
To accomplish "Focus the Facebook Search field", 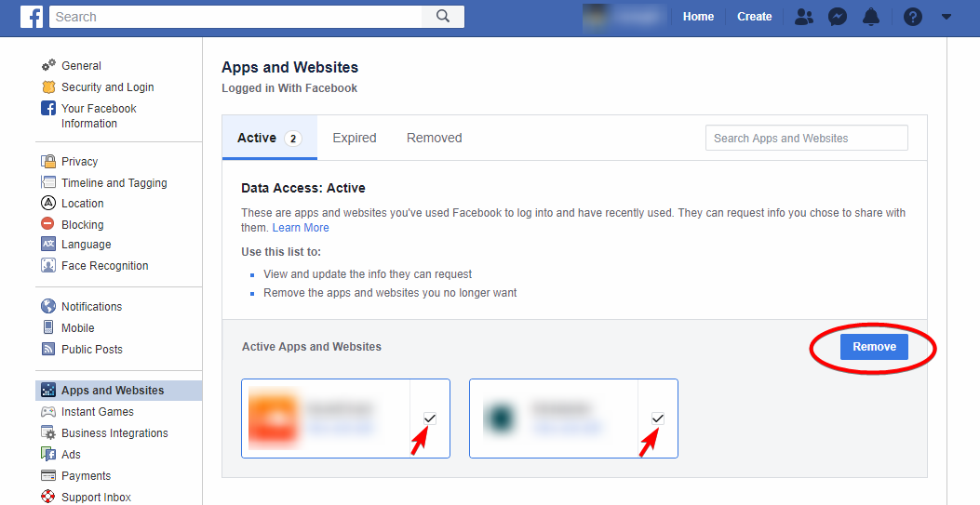I will tap(235, 17).
